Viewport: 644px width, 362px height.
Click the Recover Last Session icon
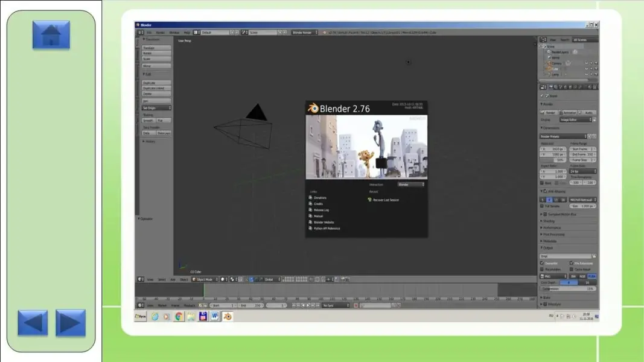coord(369,200)
